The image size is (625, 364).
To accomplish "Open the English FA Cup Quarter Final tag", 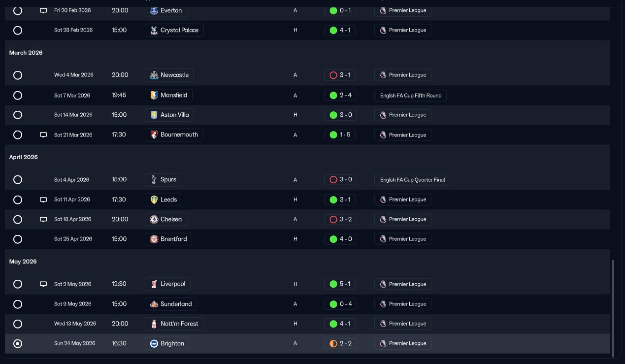I will click(x=412, y=180).
